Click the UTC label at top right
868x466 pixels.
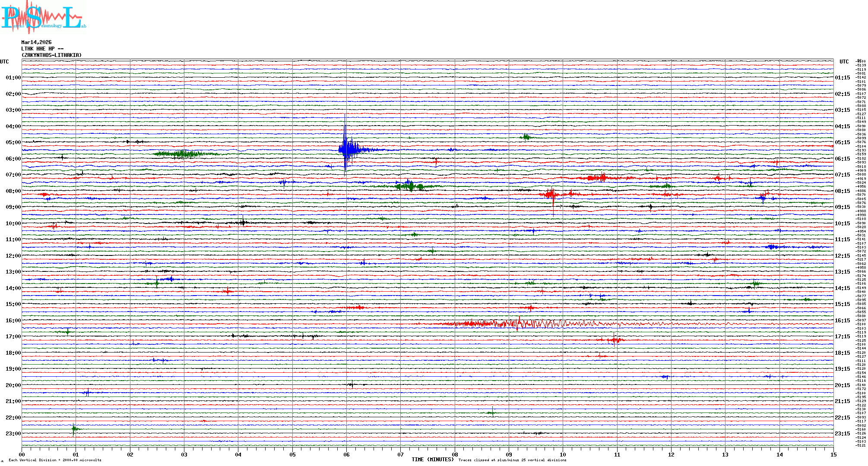pyautogui.click(x=844, y=62)
